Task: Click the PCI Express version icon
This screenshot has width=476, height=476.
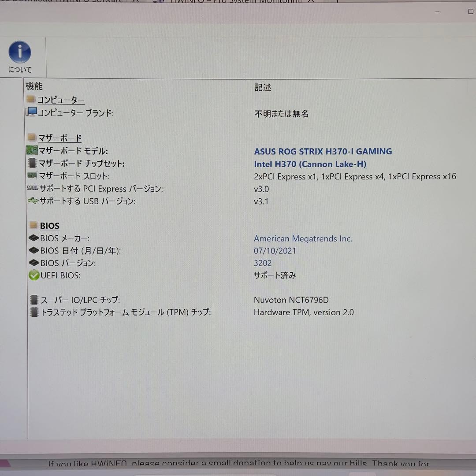Action: coord(32,188)
